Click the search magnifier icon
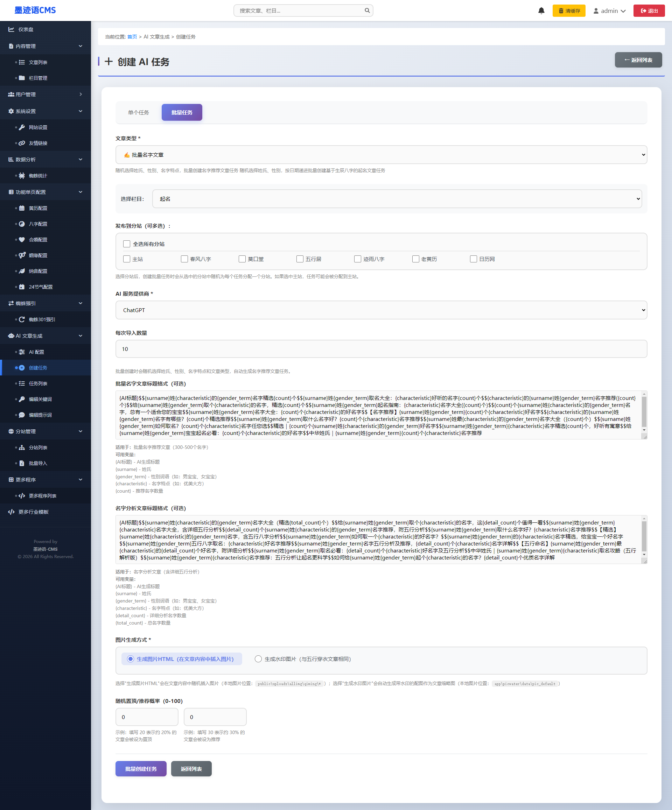This screenshot has width=672, height=810. pos(367,11)
